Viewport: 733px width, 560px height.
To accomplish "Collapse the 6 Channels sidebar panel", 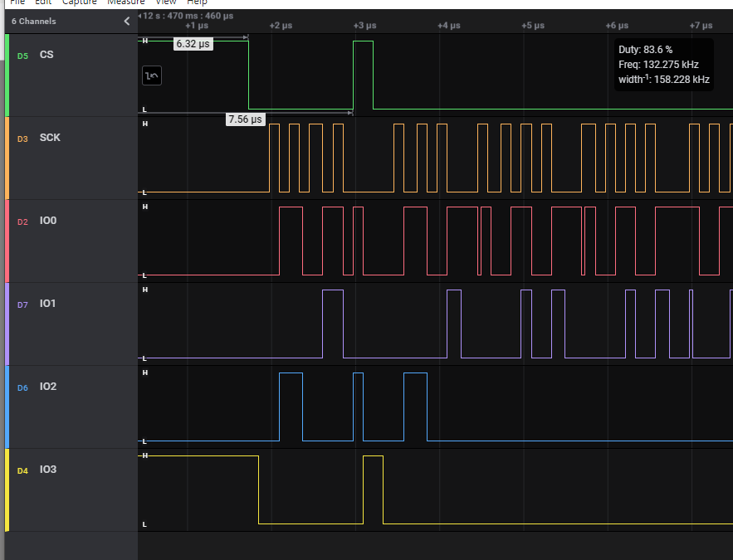I will click(127, 21).
